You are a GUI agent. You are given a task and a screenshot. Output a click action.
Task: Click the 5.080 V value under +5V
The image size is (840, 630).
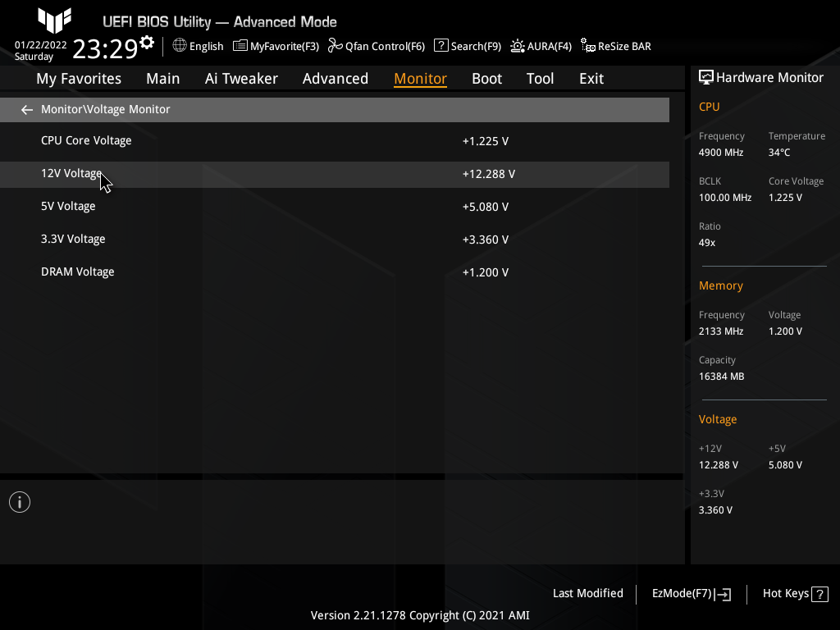(785, 465)
